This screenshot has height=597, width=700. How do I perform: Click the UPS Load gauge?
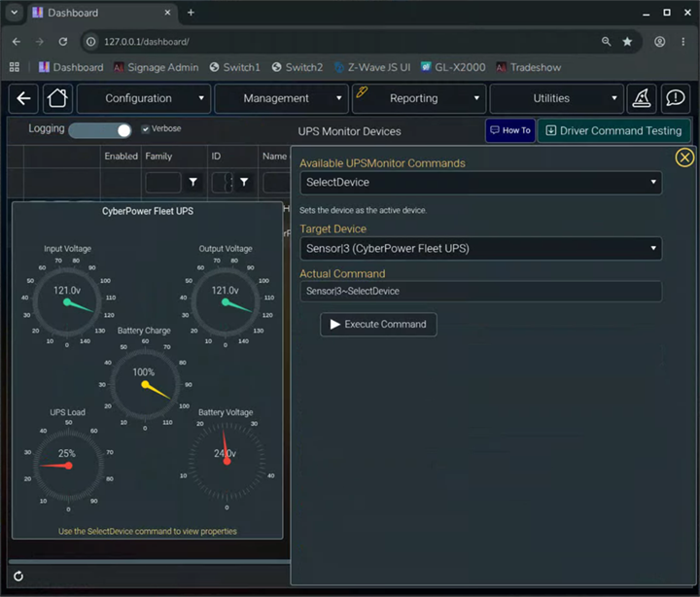click(x=68, y=465)
